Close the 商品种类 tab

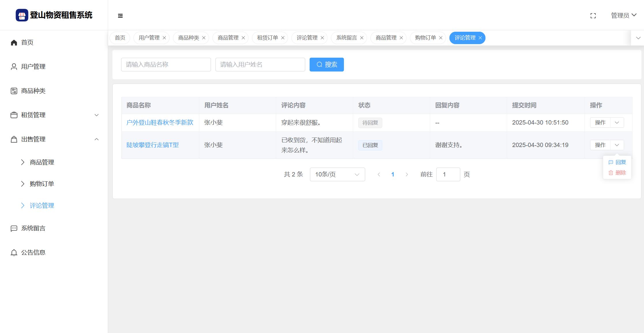click(204, 38)
